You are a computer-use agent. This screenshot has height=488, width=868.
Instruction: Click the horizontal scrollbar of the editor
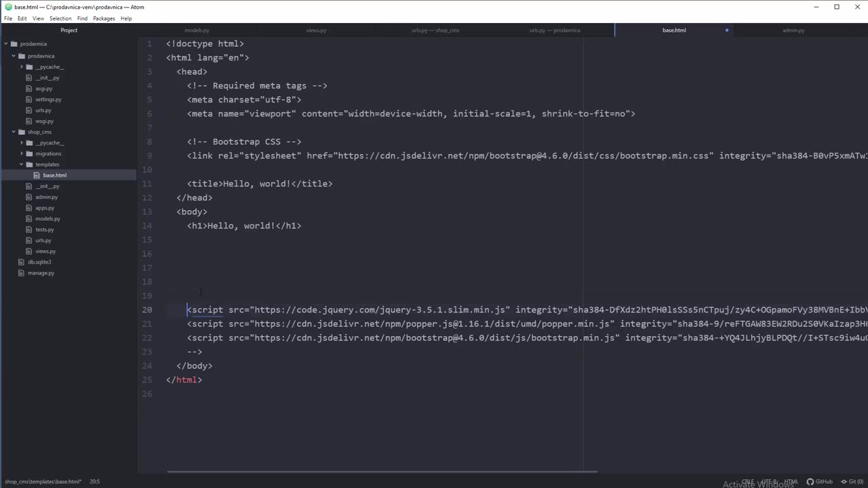382,472
